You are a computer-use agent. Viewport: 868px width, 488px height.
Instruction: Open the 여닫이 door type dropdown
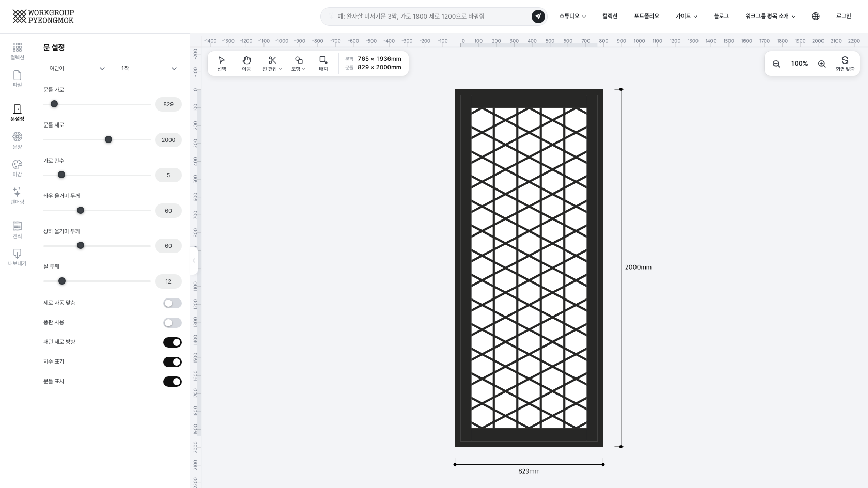click(x=77, y=68)
